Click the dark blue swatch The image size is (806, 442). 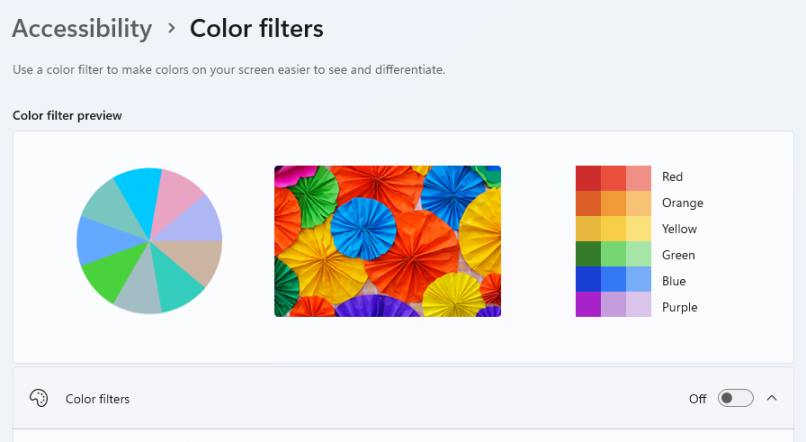tap(588, 281)
